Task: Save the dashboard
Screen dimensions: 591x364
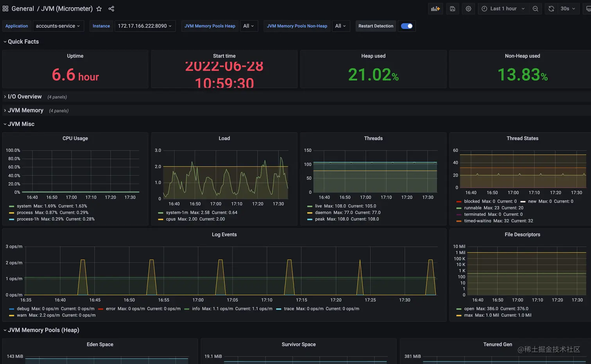Action: [x=453, y=9]
